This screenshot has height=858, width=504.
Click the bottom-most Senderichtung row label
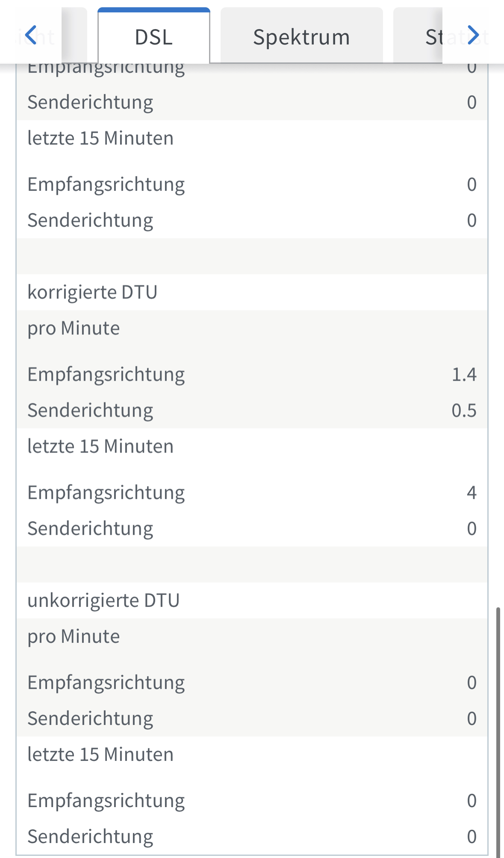[x=90, y=837]
